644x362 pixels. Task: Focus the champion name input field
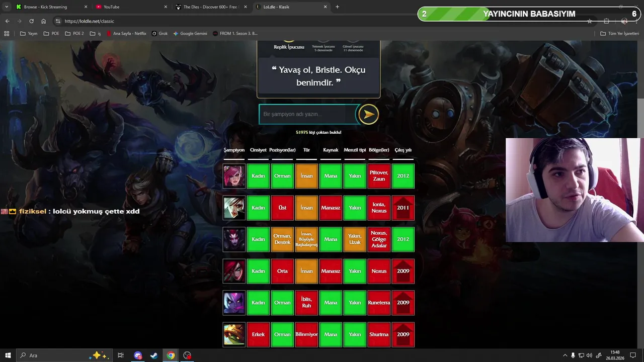307,114
